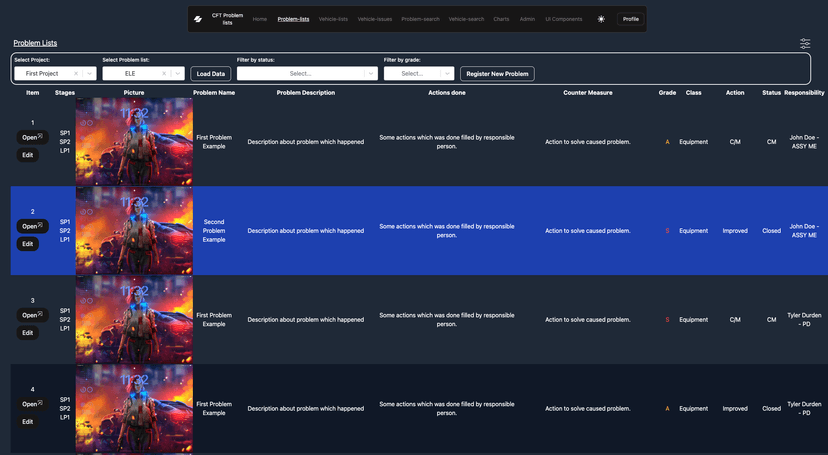Open the Profile button
828x455 pixels.
630,19
